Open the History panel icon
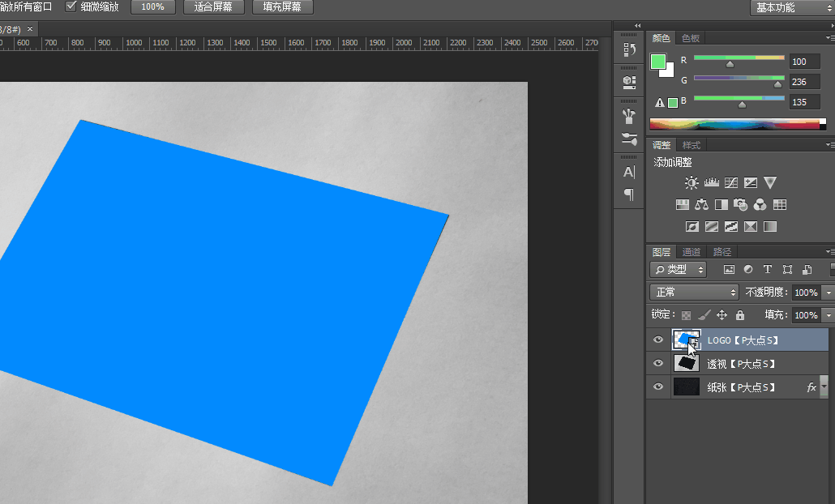835x504 pixels. [x=629, y=50]
